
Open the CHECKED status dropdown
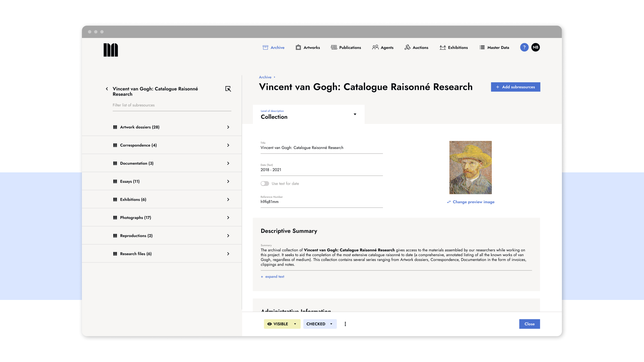[319, 324]
